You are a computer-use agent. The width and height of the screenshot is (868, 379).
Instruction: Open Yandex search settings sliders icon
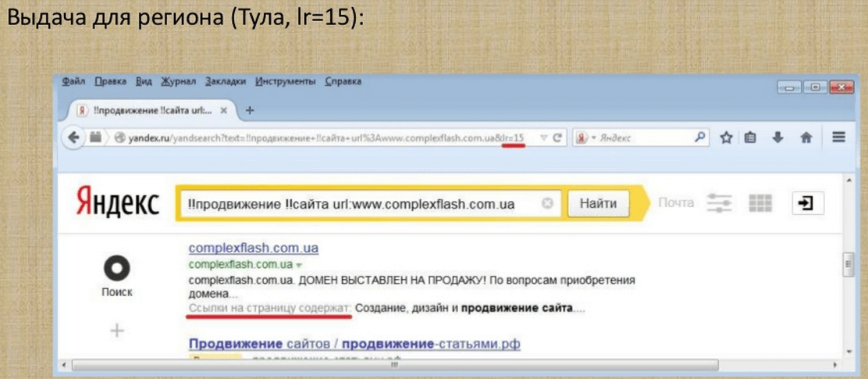(719, 203)
